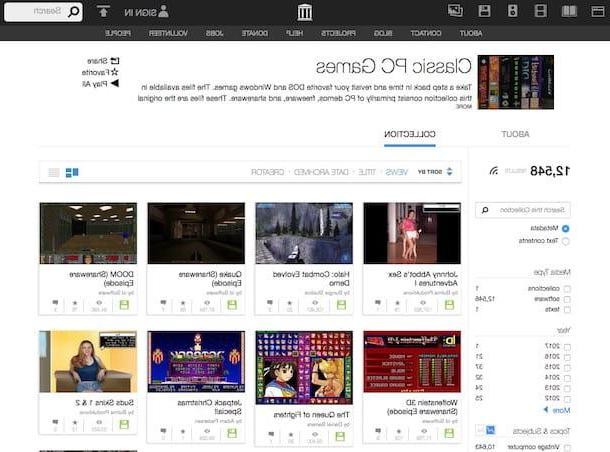Click the software icon on the DOOM card
Screen dimensions: 610x452
(x=124, y=305)
